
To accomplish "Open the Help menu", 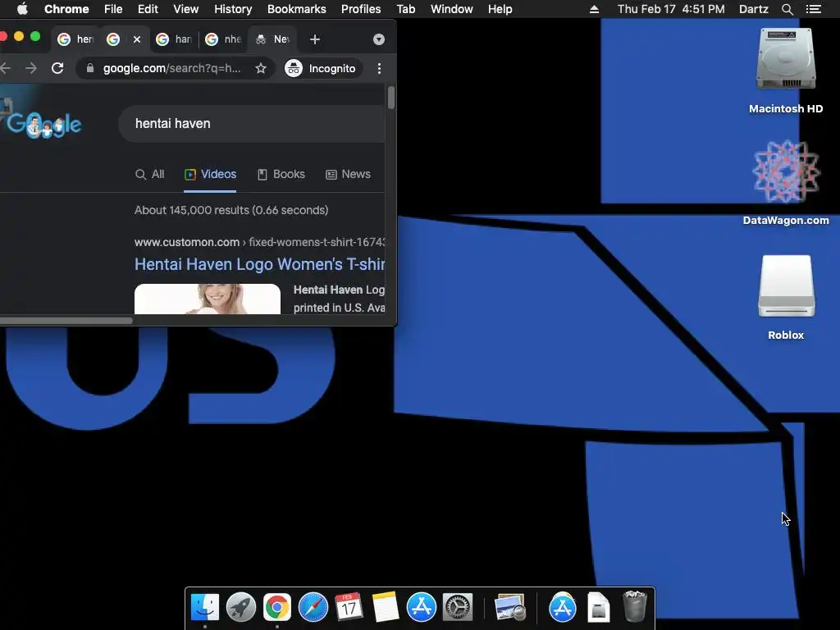I will pyautogui.click(x=500, y=9).
